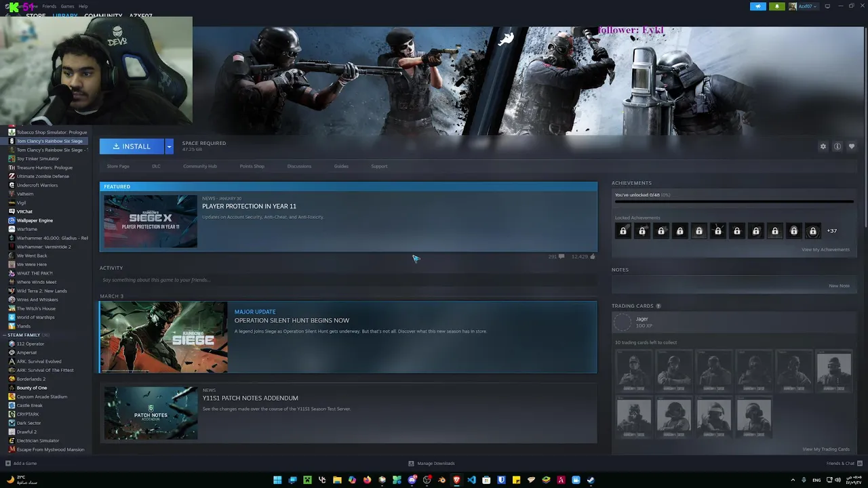Open Steam announcements megaphone button
This screenshot has width=868, height=488.
pos(757,6)
